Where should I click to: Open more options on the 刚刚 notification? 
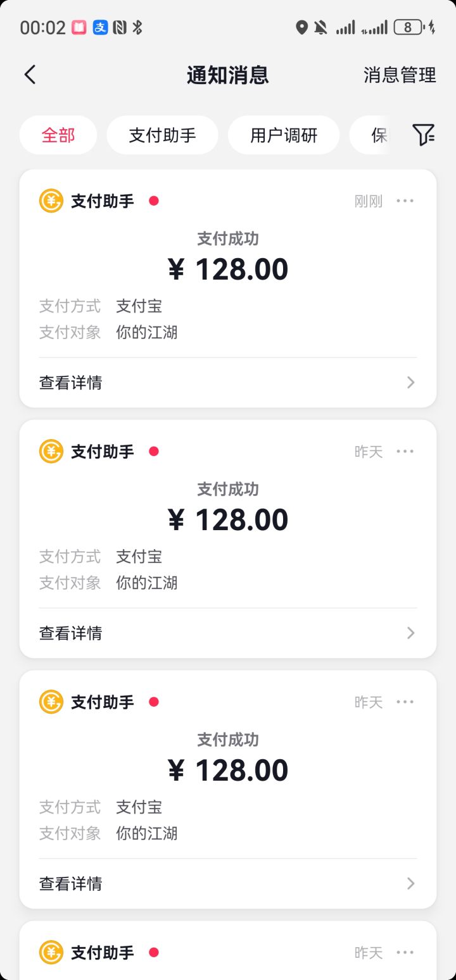405,201
